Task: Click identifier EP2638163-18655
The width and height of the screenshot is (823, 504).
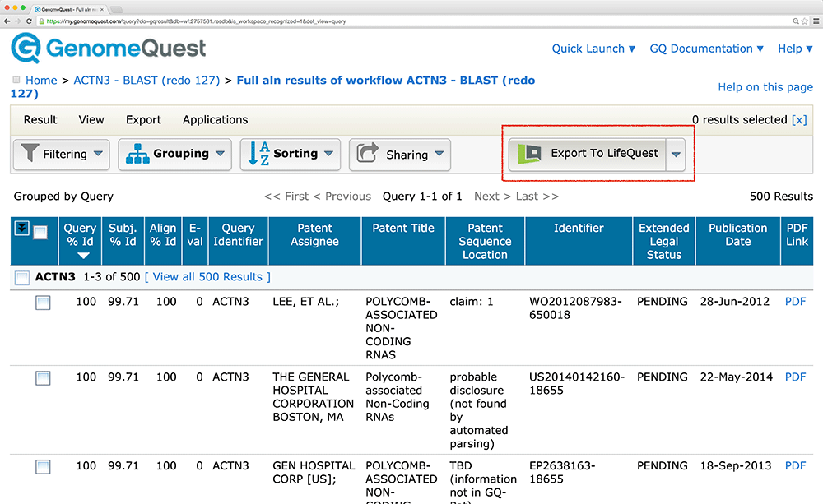Action: pyautogui.click(x=562, y=472)
